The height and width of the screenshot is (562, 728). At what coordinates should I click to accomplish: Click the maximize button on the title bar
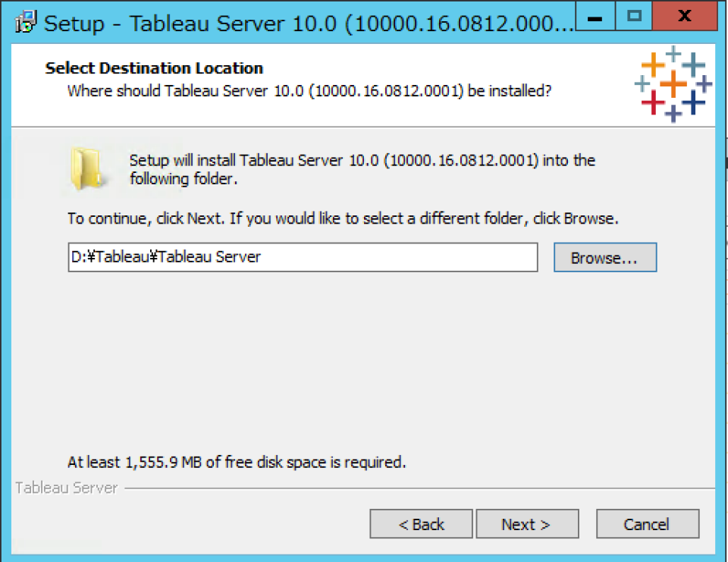[x=634, y=16]
